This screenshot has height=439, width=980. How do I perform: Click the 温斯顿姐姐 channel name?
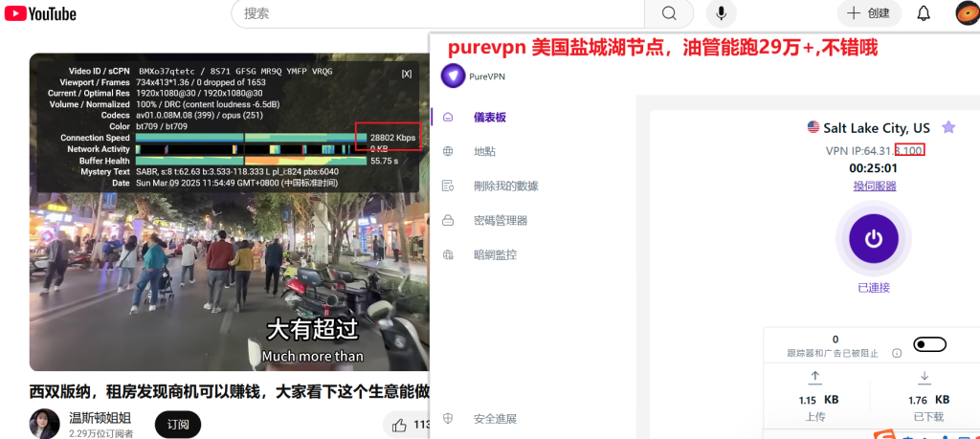[x=100, y=418]
